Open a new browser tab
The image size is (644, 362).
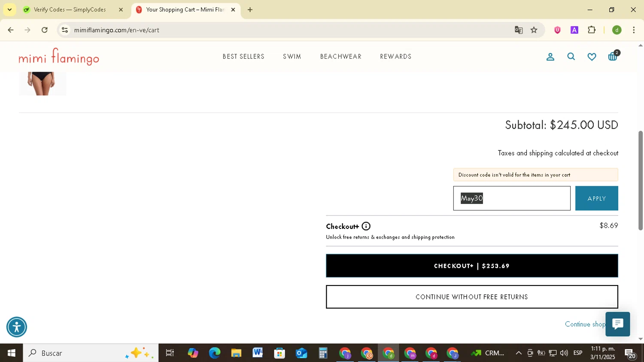coord(250,9)
